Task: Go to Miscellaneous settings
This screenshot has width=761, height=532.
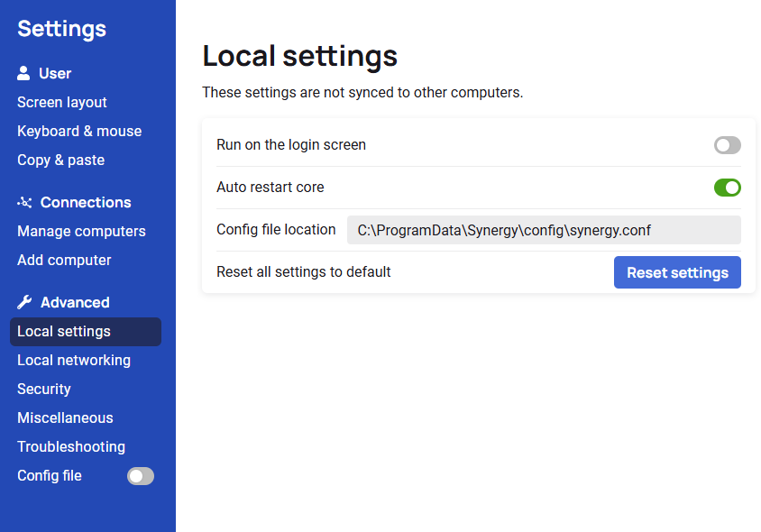Action: [65, 417]
